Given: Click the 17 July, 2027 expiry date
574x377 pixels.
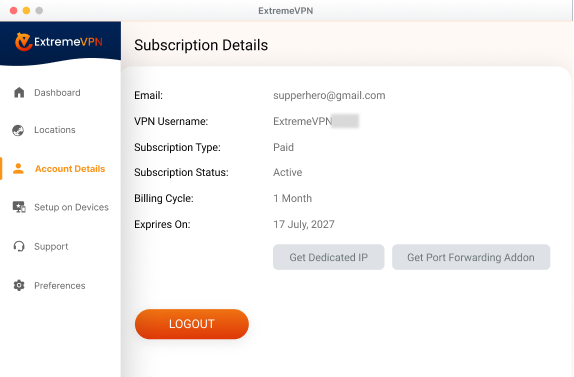Looking at the screenshot, I should 304,224.
